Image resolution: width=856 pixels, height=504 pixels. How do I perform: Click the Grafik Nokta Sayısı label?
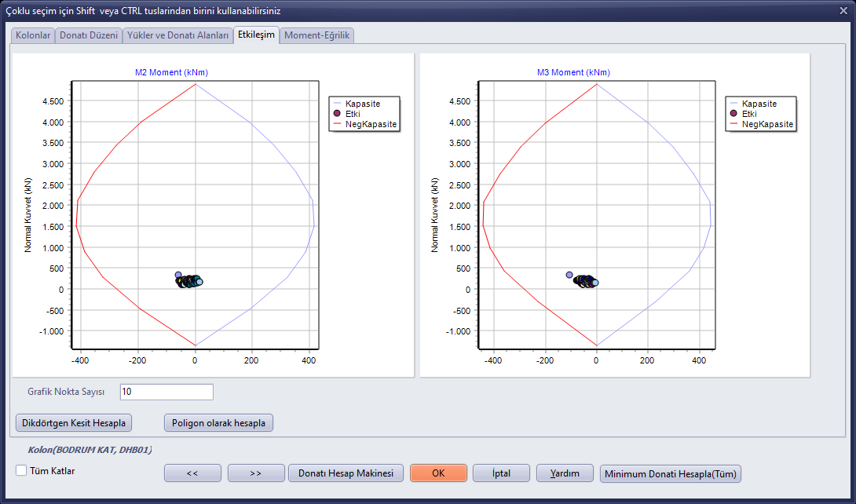point(66,392)
